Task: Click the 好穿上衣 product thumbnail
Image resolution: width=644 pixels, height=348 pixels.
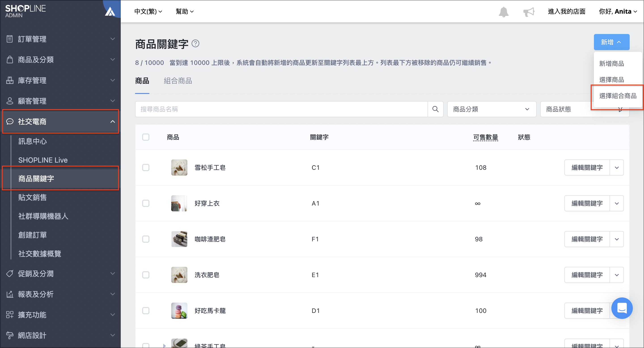Action: tap(179, 203)
